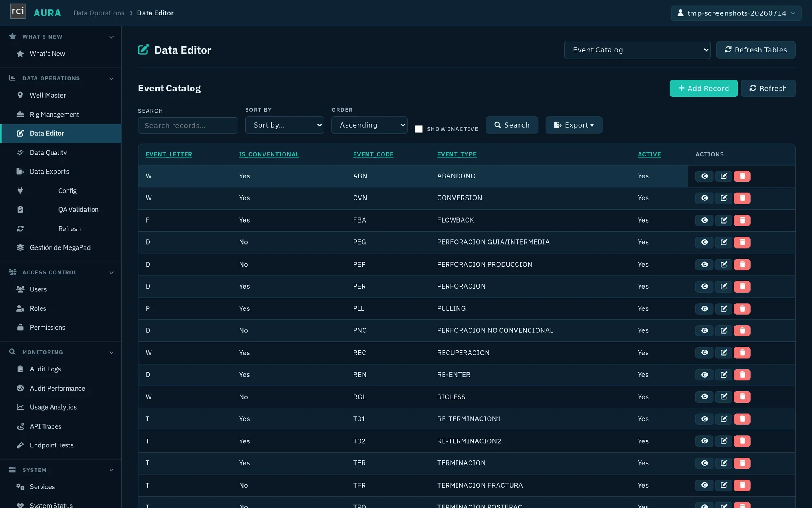Delete the CONVERSION record
812x508 pixels.
pyautogui.click(x=742, y=198)
